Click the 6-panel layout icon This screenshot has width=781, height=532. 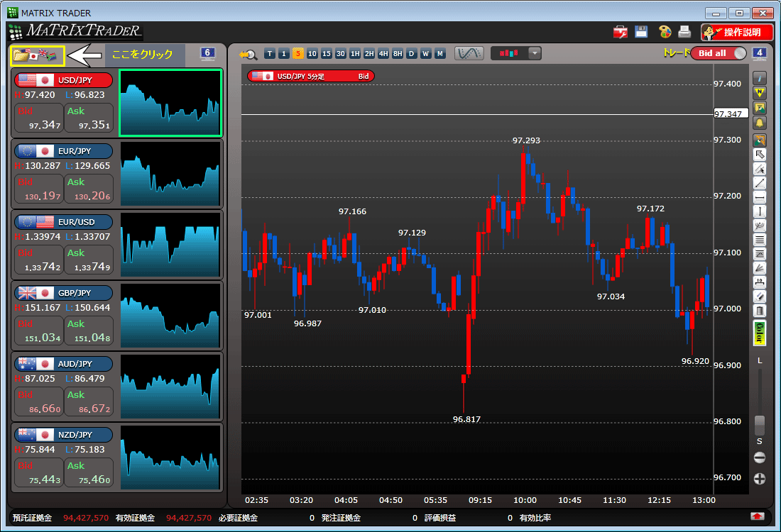click(208, 53)
